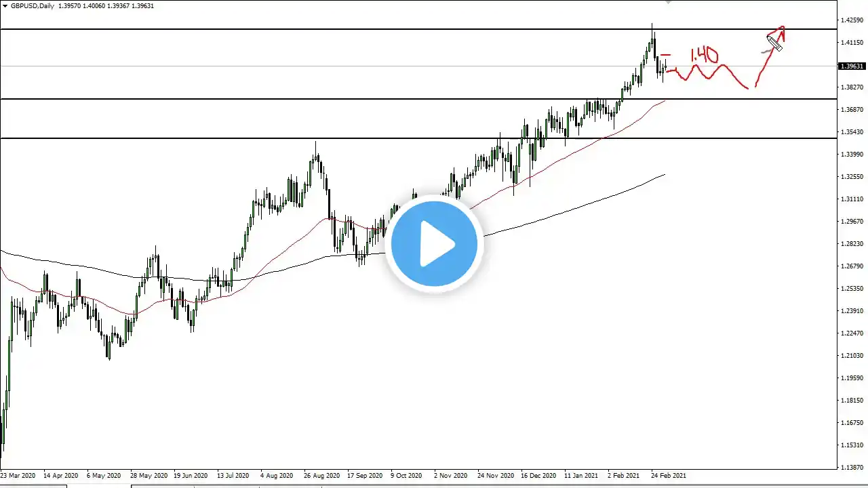The width and height of the screenshot is (868, 488).
Task: Click the 16 Dec 2020 date label
Action: click(x=538, y=476)
